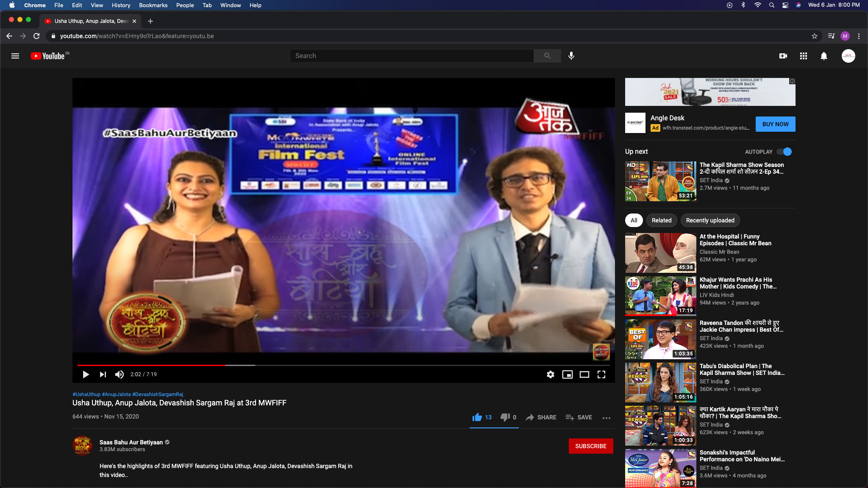The height and width of the screenshot is (488, 868).
Task: Dislike the video with thumbs down
Action: (508, 417)
